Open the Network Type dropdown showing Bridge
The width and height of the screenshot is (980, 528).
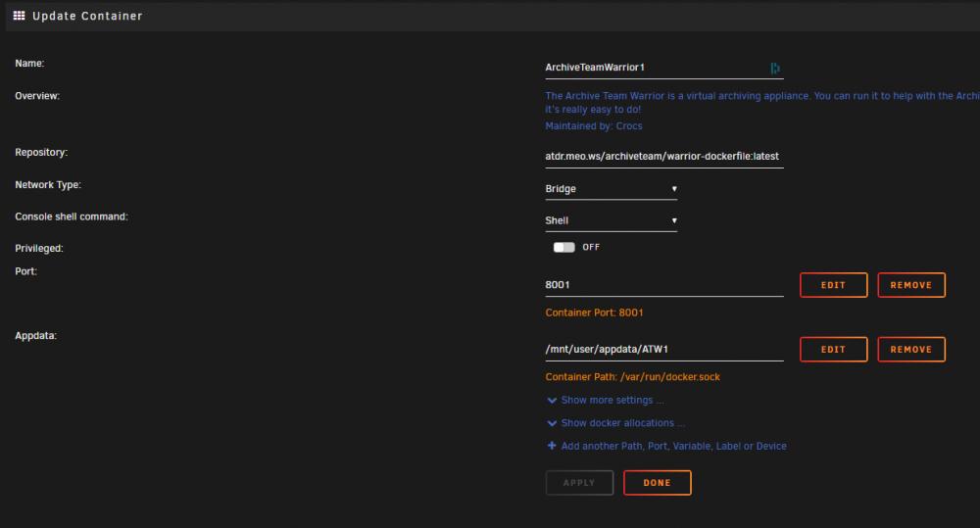[612, 189]
